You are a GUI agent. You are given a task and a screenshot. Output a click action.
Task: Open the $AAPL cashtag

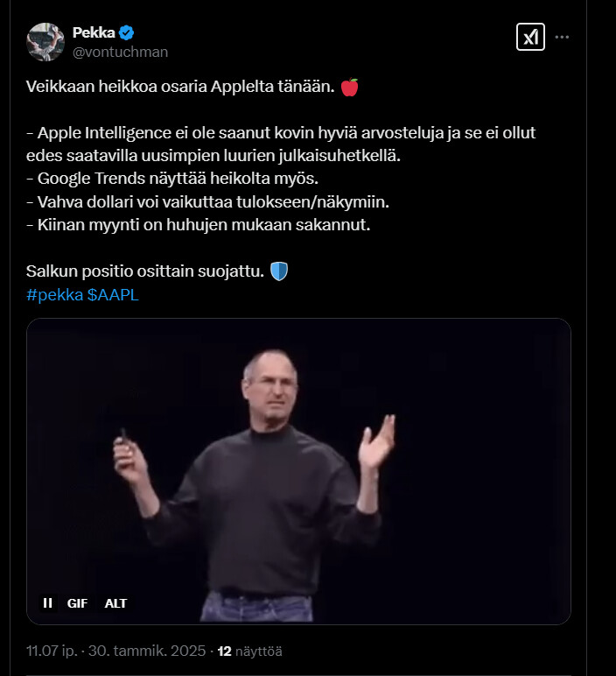[x=113, y=295]
